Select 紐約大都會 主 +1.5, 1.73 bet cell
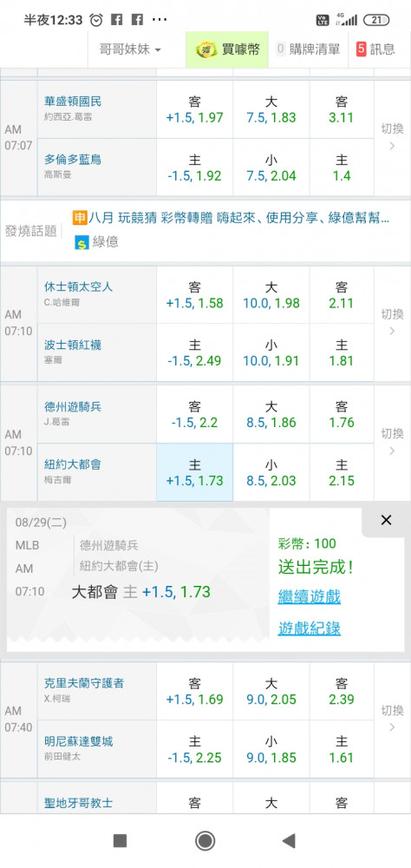This screenshot has height=868, width=411. 195,472
